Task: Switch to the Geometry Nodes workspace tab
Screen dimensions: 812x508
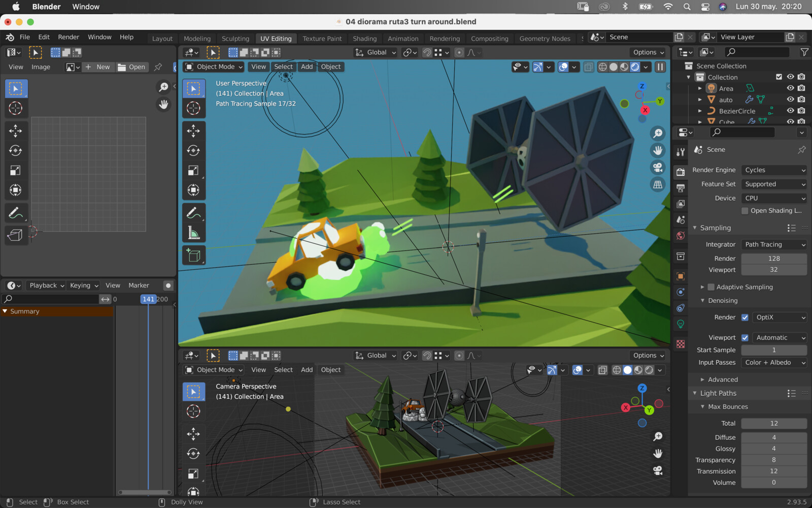Action: (545, 39)
